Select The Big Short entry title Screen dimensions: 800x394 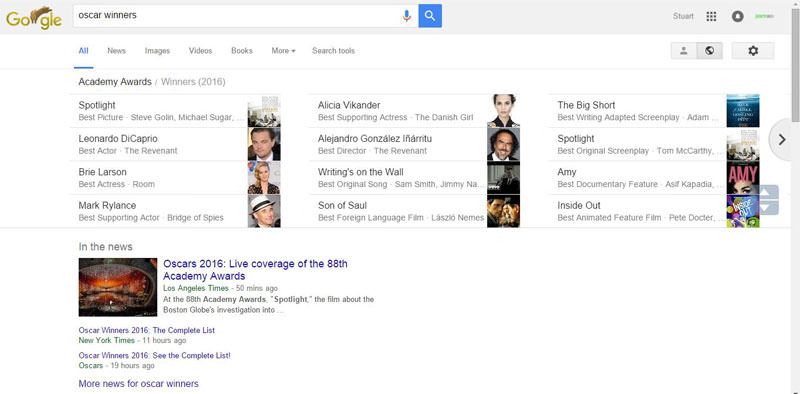tap(586, 105)
